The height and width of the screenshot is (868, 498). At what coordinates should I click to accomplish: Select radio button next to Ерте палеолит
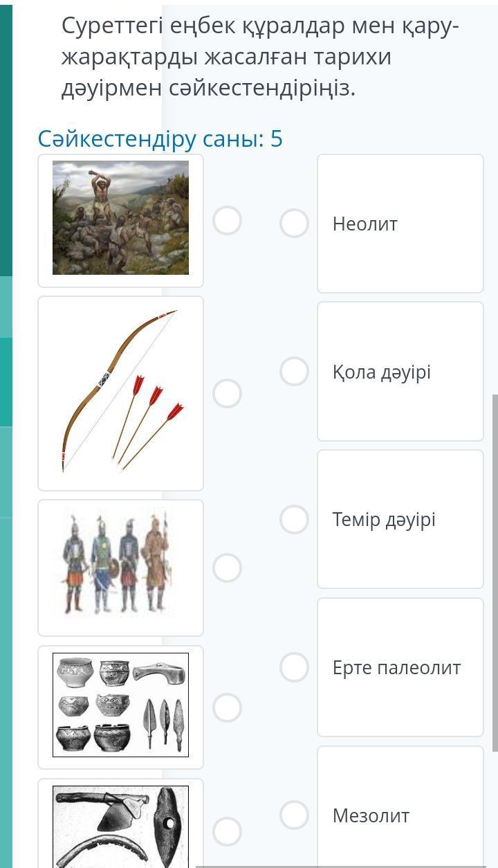coord(294,667)
